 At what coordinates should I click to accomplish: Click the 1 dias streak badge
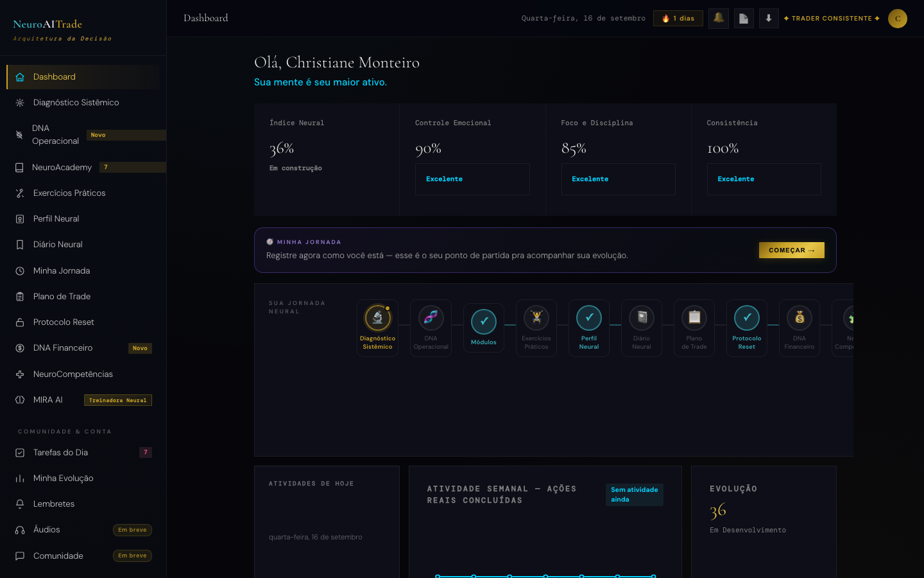(x=678, y=18)
